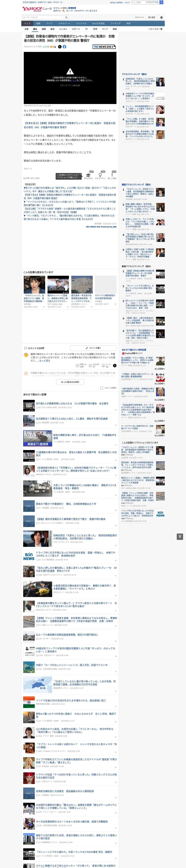Click the Yahoo! JAPAN news logo
The image size is (186, 868).
pyautogui.click(x=37, y=9)
